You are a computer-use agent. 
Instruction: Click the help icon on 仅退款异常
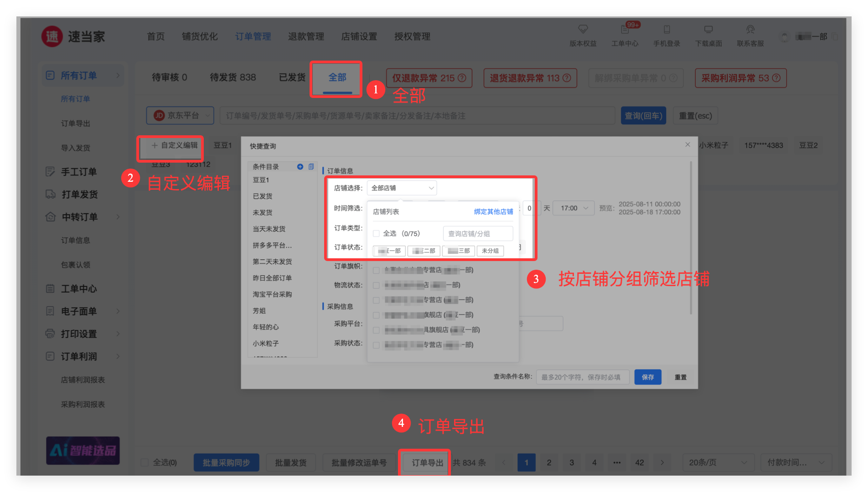[x=462, y=78]
